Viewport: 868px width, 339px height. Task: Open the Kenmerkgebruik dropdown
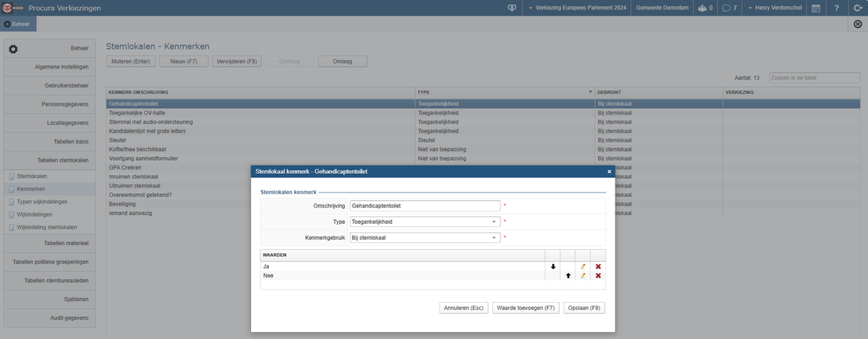pyautogui.click(x=425, y=237)
